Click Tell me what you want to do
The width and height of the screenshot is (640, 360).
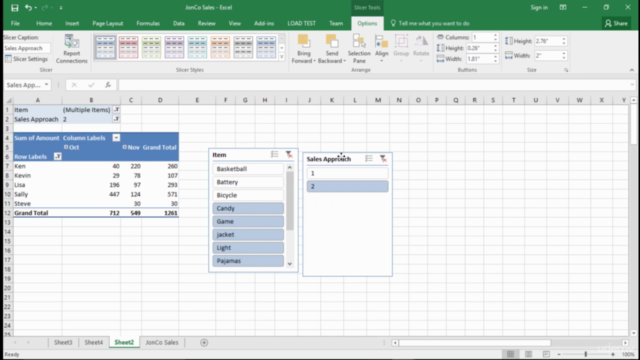point(430,23)
